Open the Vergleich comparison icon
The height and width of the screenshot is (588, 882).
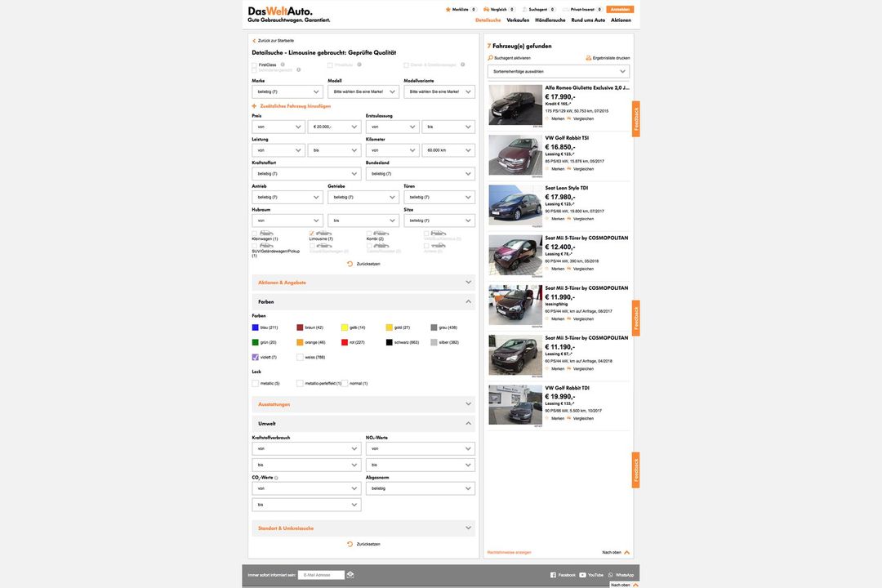(x=484, y=7)
